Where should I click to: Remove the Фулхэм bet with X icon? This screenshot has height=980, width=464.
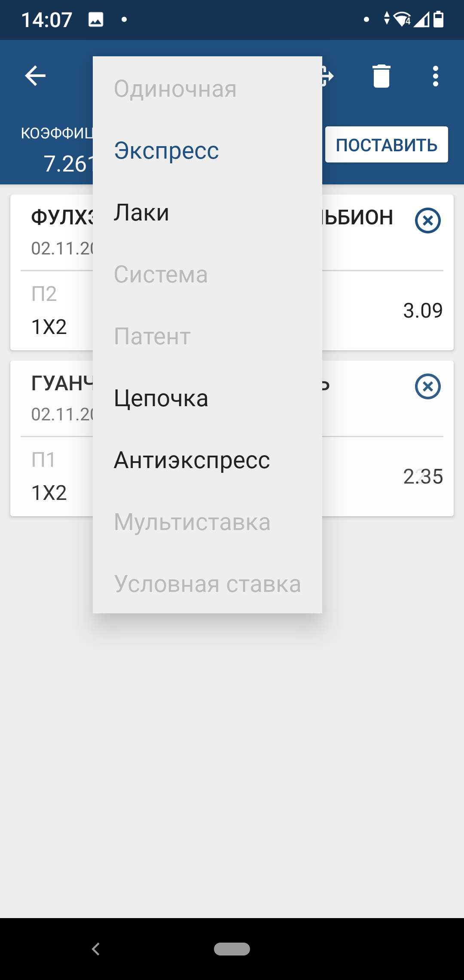(427, 220)
